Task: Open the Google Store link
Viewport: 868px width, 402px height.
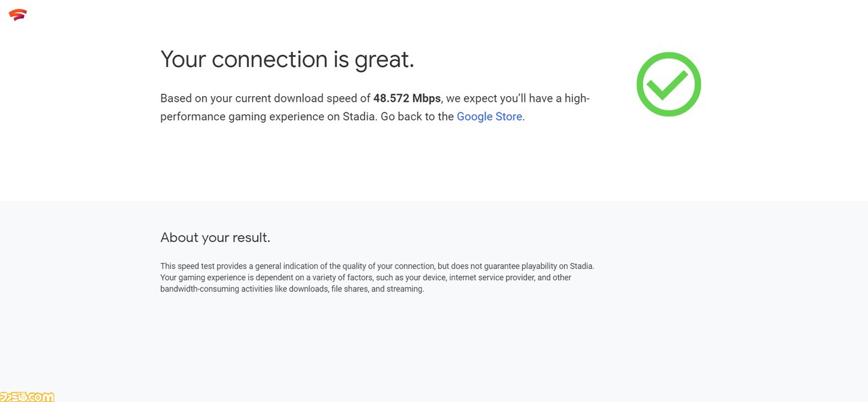Action: [x=489, y=117]
